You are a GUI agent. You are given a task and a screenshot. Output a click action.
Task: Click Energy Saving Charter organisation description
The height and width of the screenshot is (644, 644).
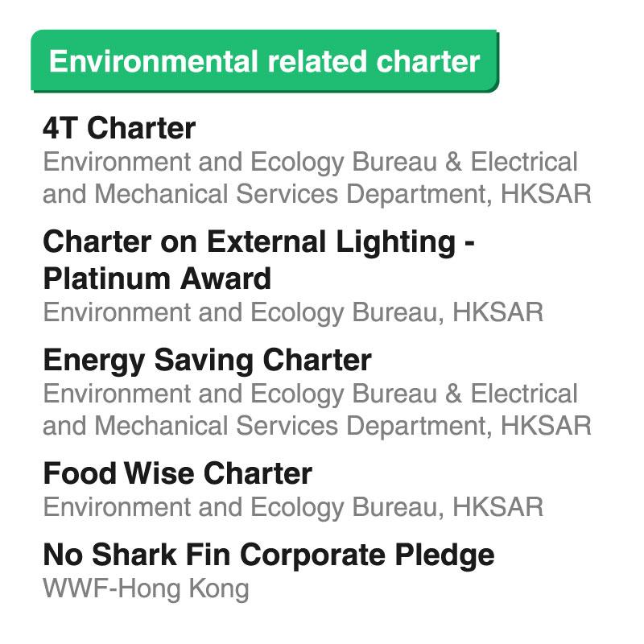[x=316, y=410]
